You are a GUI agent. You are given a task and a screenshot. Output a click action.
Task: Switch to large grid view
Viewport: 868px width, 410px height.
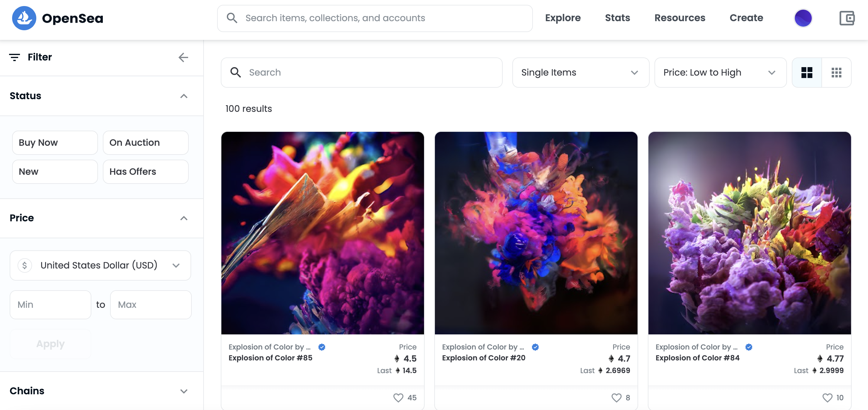click(x=807, y=73)
